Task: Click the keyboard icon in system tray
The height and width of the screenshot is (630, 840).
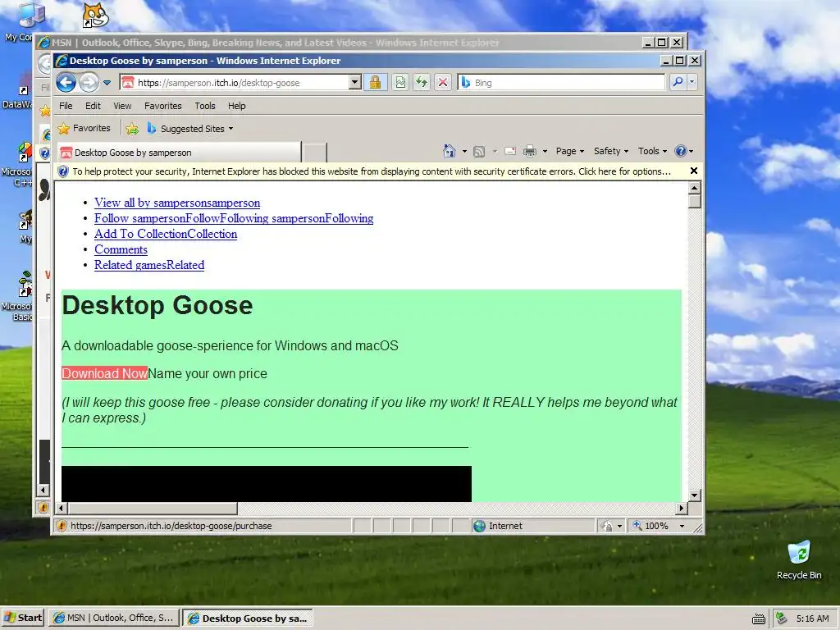Action: [759, 619]
